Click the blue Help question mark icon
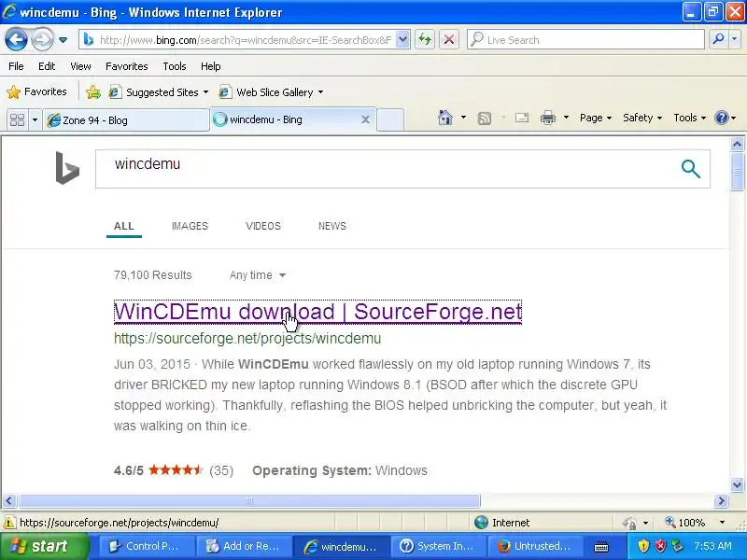 point(722,118)
